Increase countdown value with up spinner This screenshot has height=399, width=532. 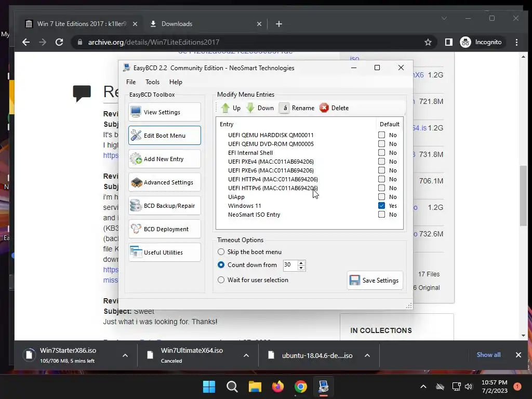coord(301,262)
